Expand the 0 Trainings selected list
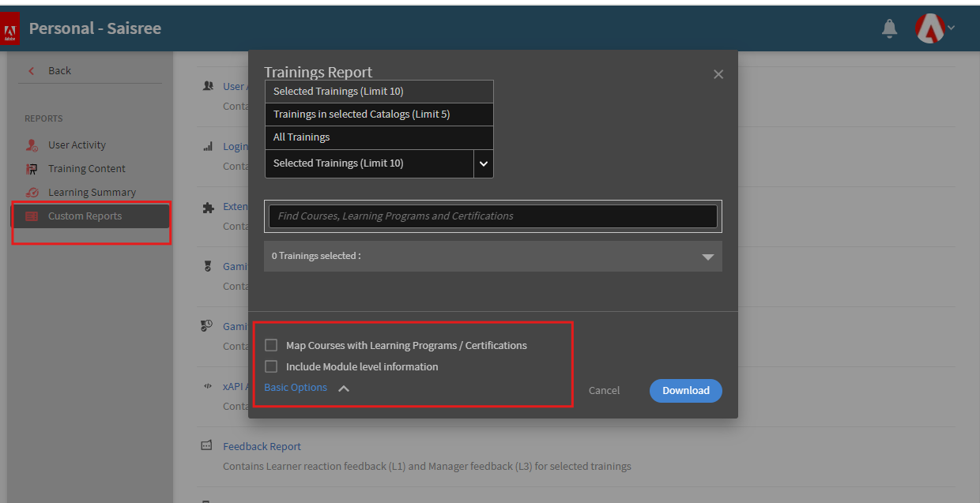The width and height of the screenshot is (980, 503). [707, 257]
